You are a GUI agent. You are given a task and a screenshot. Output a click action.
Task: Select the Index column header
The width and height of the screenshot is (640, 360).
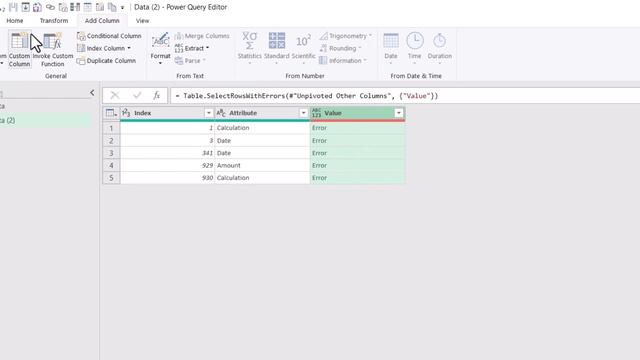[167, 113]
